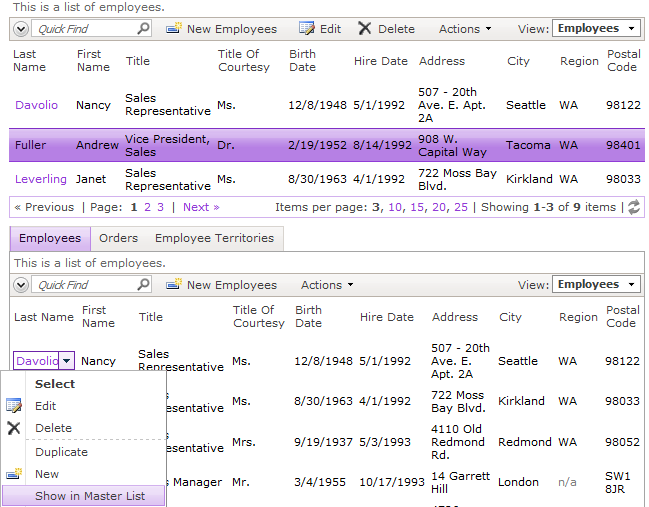
Task: Expand the top Quick Find round arrow button
Action: tap(21, 29)
